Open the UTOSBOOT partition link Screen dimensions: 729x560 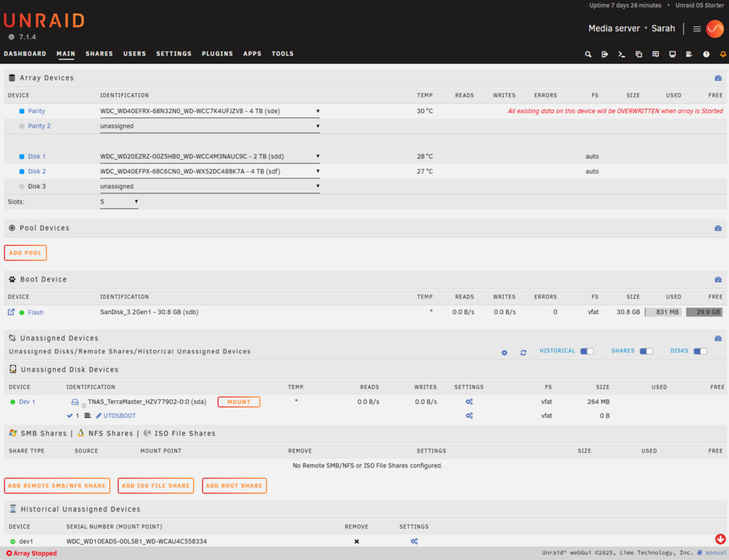tap(120, 416)
